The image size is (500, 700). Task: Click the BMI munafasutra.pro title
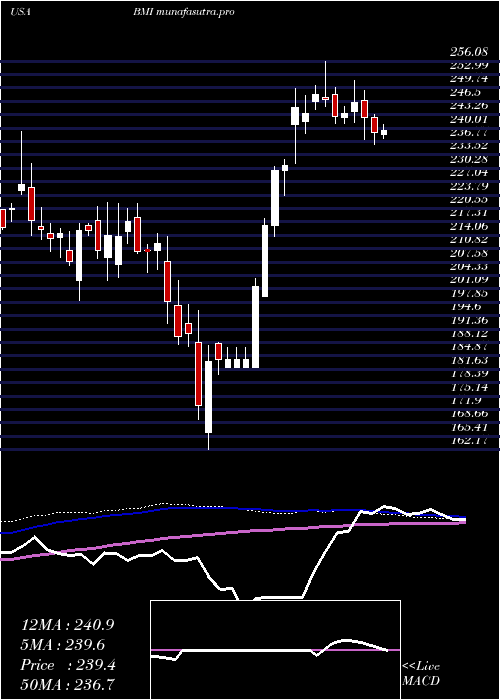183,12
